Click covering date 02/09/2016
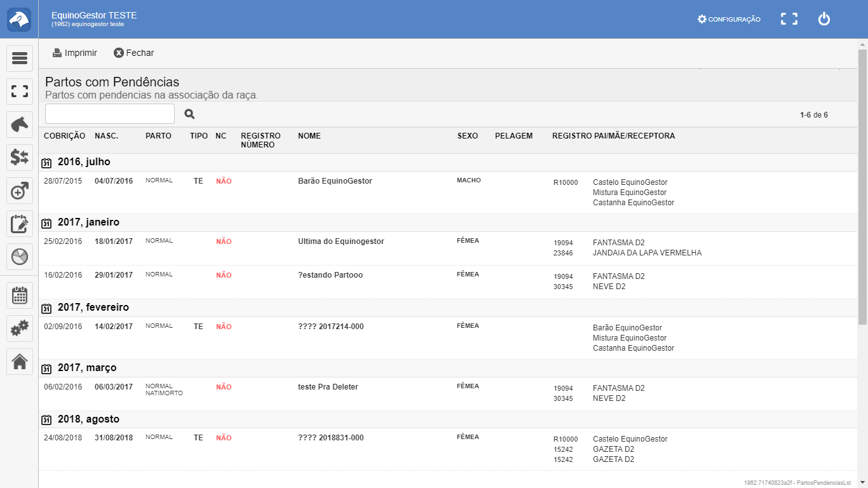 [63, 327]
